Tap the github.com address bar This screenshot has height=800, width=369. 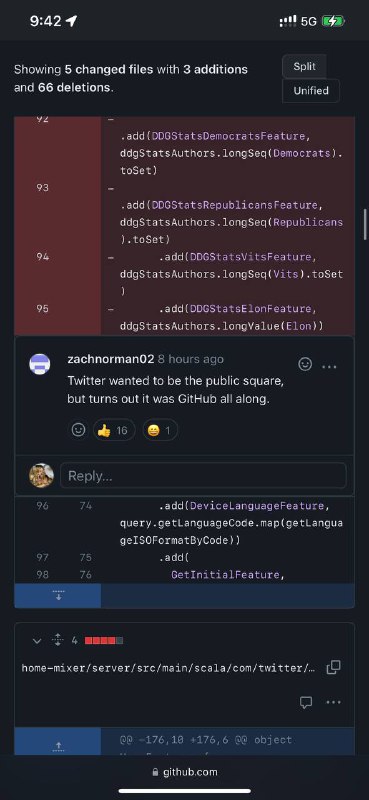pyautogui.click(x=185, y=772)
